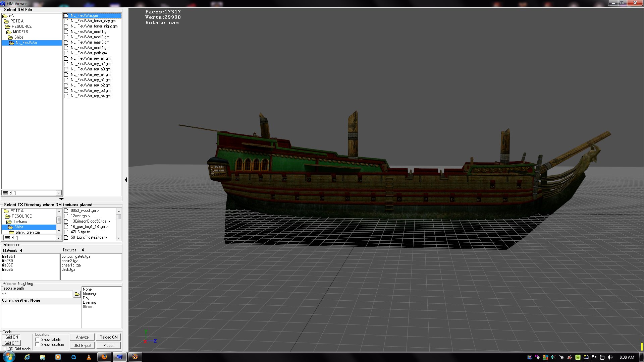Select the d:\ root folder
Image resolution: width=644 pixels, height=362 pixels.
(x=11, y=16)
